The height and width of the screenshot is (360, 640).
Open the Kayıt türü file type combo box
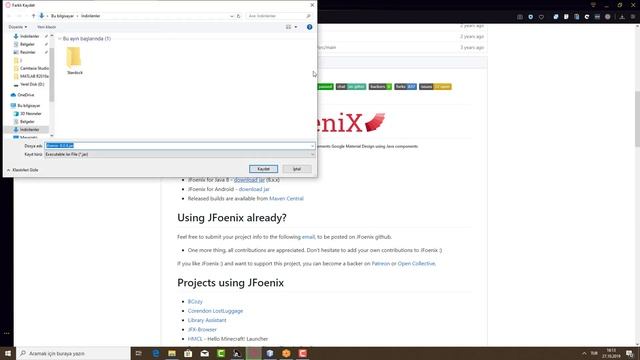tap(180, 154)
